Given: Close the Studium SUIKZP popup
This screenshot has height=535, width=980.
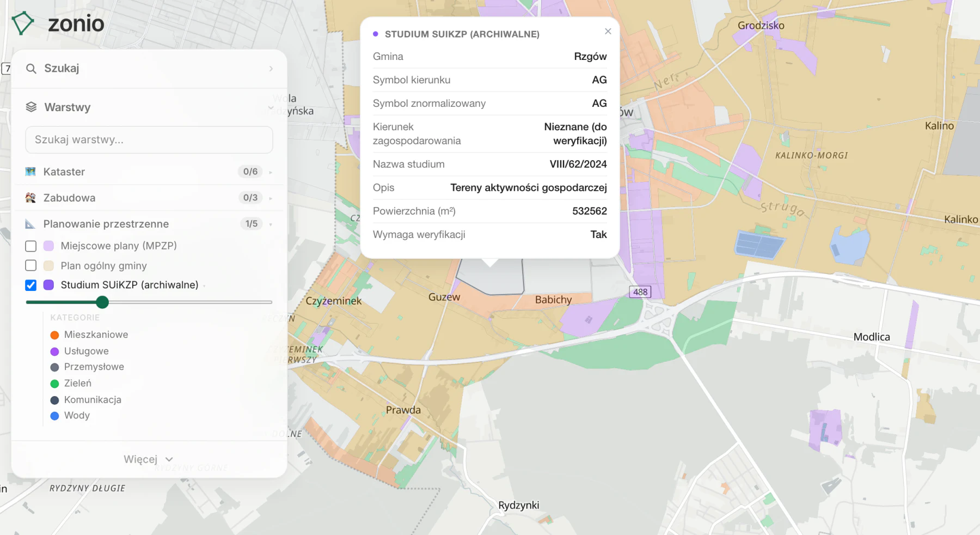Looking at the screenshot, I should (608, 32).
